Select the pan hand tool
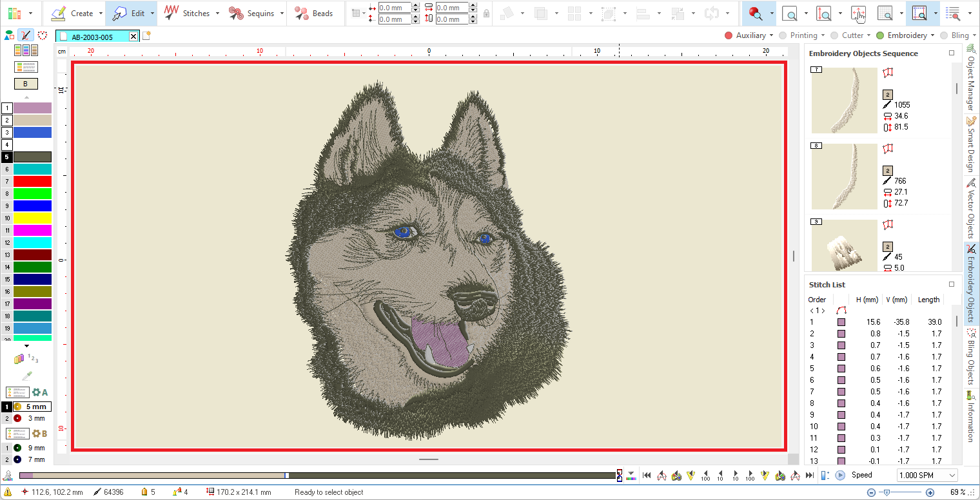 pyautogui.click(x=858, y=13)
